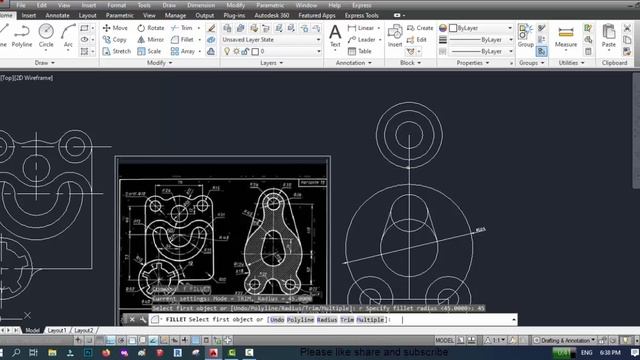Click the Linear dimension tool
This screenshot has height=360, width=640.
pyautogui.click(x=361, y=28)
